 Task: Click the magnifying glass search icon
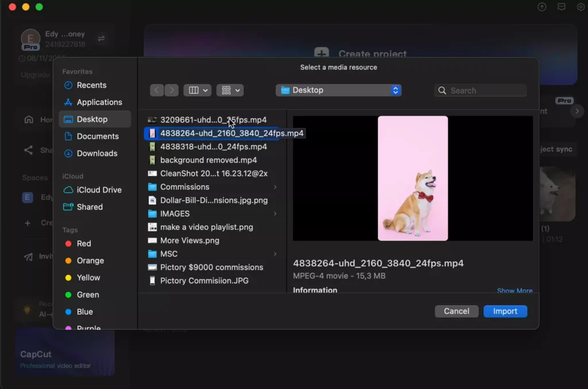[442, 90]
